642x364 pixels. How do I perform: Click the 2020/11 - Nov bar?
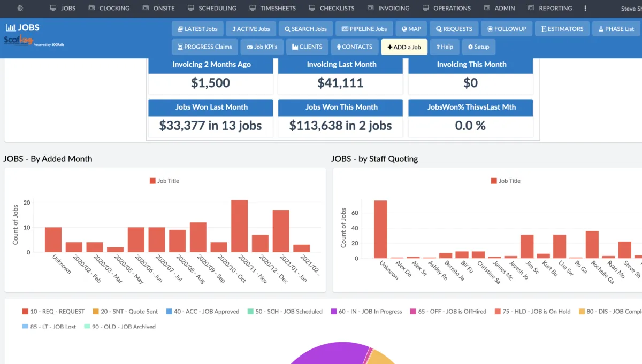pyautogui.click(x=239, y=226)
